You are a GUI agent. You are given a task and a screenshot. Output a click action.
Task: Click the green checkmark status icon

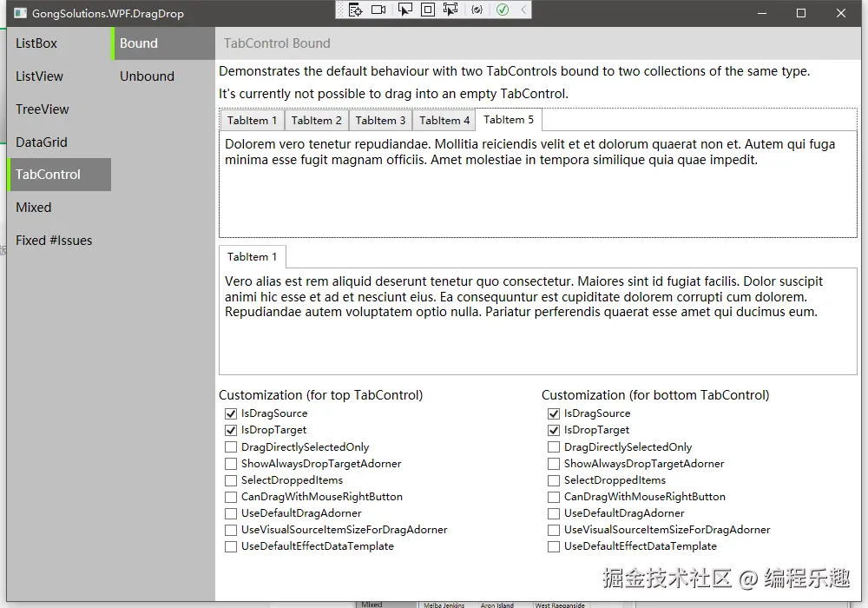tap(503, 10)
